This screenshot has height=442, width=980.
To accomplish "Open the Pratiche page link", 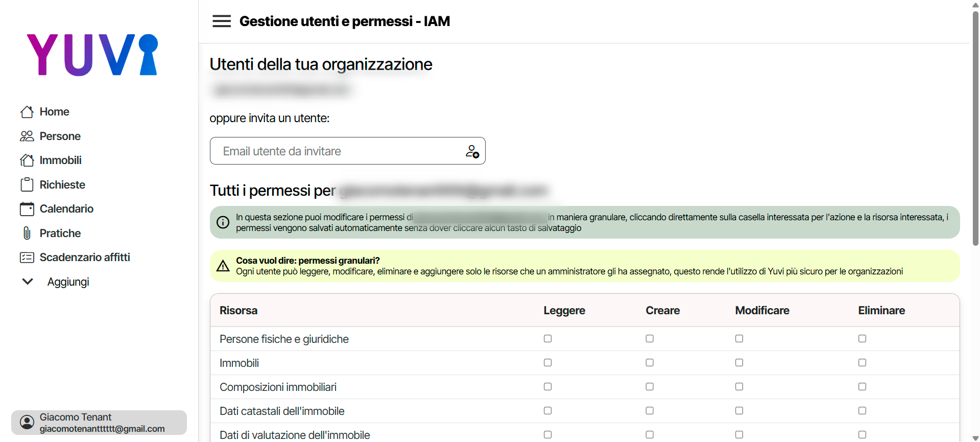I will coord(60,233).
